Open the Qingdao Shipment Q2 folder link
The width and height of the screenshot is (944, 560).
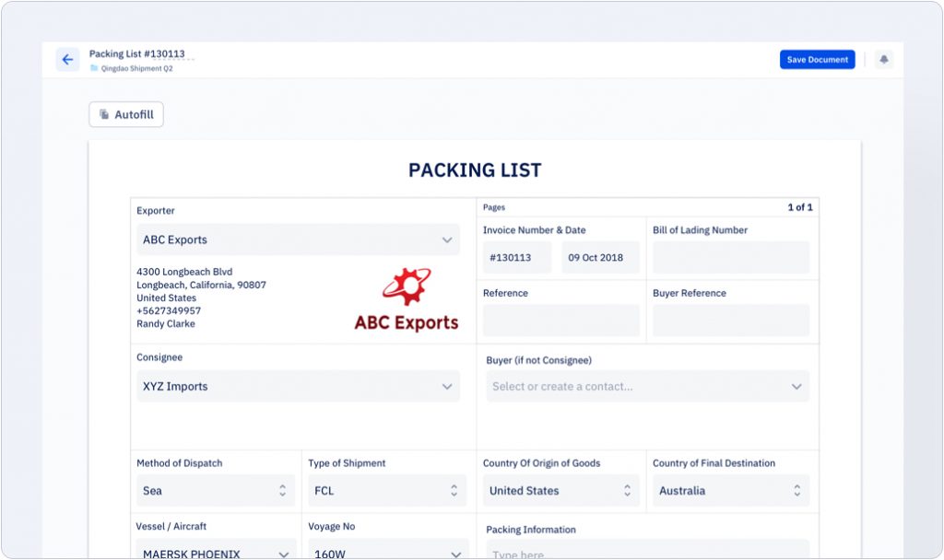pos(136,68)
